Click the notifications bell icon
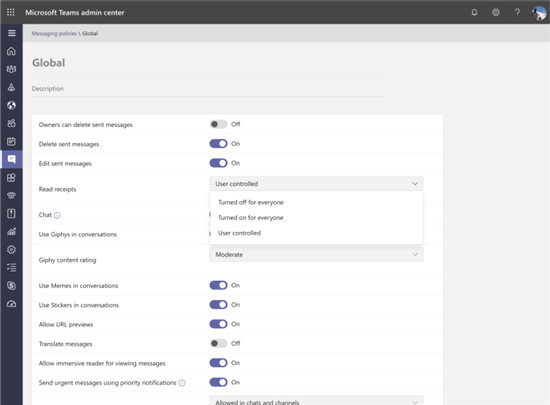This screenshot has height=405, width=550. point(474,13)
